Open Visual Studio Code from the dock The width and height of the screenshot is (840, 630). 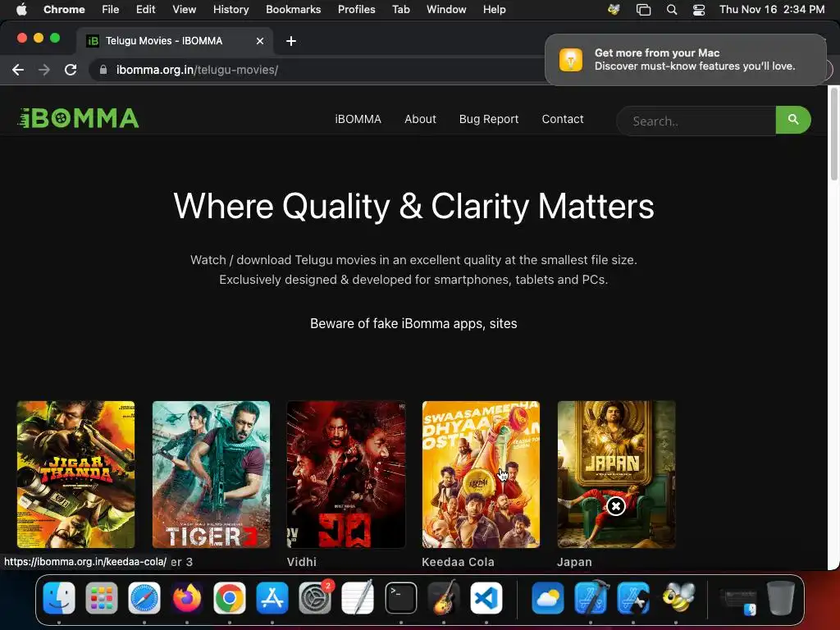(486, 598)
